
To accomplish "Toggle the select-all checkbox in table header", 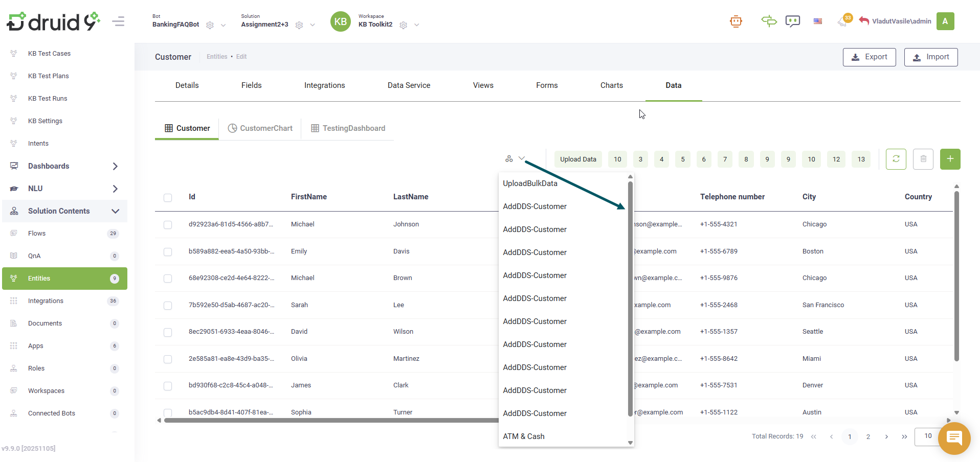I will [168, 198].
